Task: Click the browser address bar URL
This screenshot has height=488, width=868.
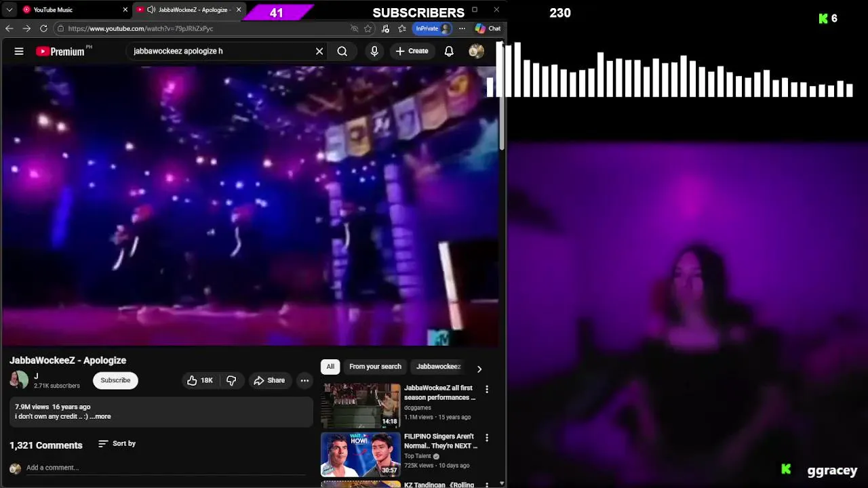Action: click(140, 28)
